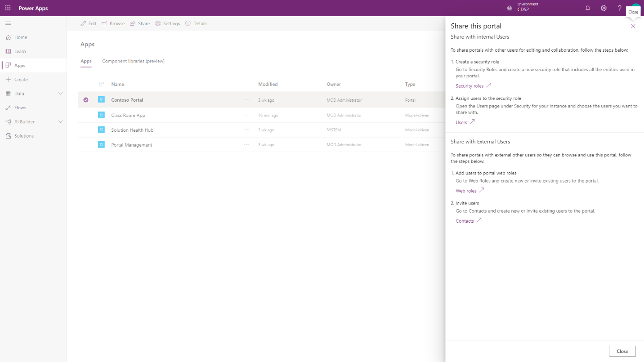Deselect the Contoso Portal row checkmark

click(x=86, y=100)
